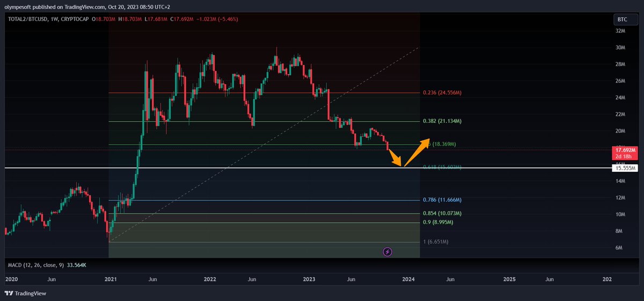Click the 20M price axis label

coord(621,131)
